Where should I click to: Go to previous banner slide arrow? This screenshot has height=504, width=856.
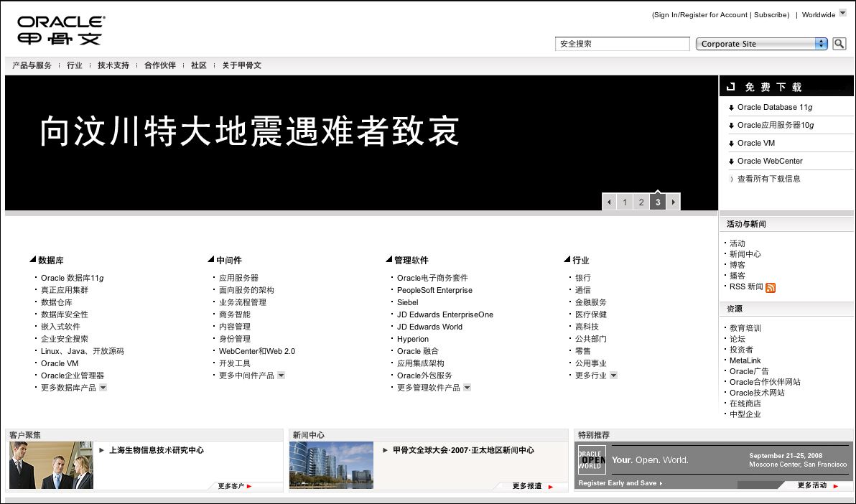(x=609, y=202)
